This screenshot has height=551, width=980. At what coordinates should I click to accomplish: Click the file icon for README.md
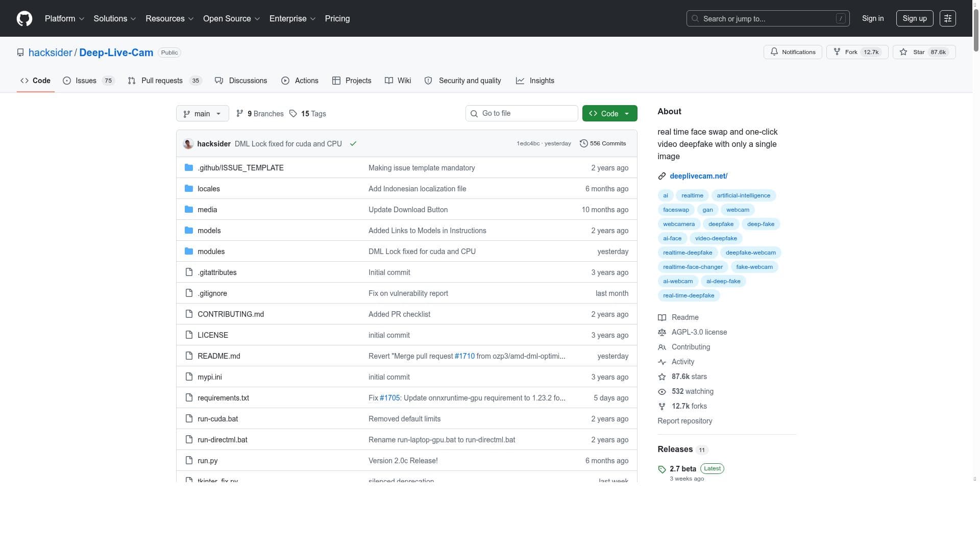tap(189, 356)
